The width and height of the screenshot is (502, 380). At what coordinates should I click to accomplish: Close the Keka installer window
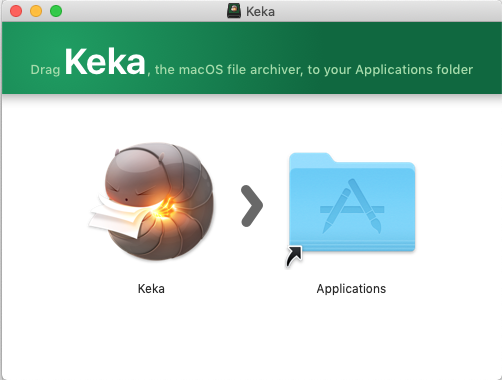pyautogui.click(x=16, y=11)
